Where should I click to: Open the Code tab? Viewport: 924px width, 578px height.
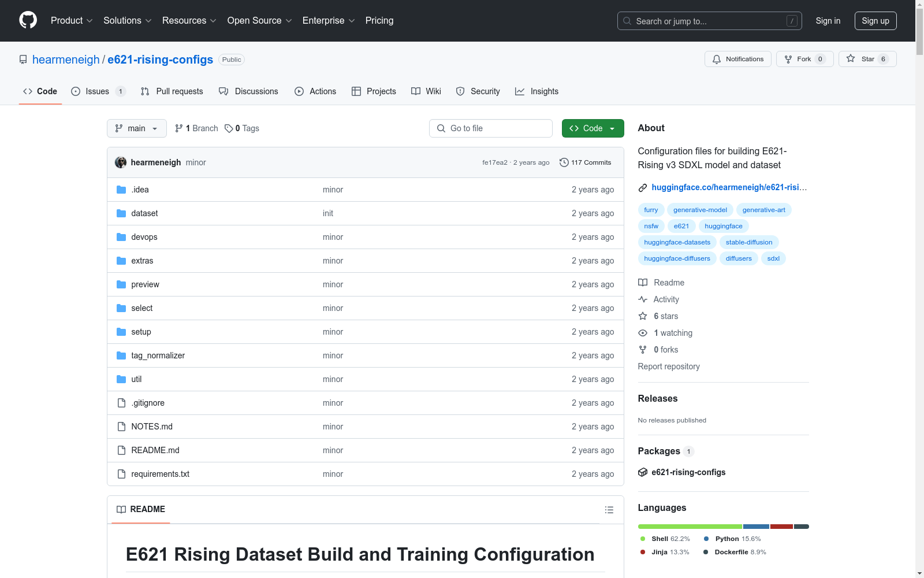tap(40, 91)
